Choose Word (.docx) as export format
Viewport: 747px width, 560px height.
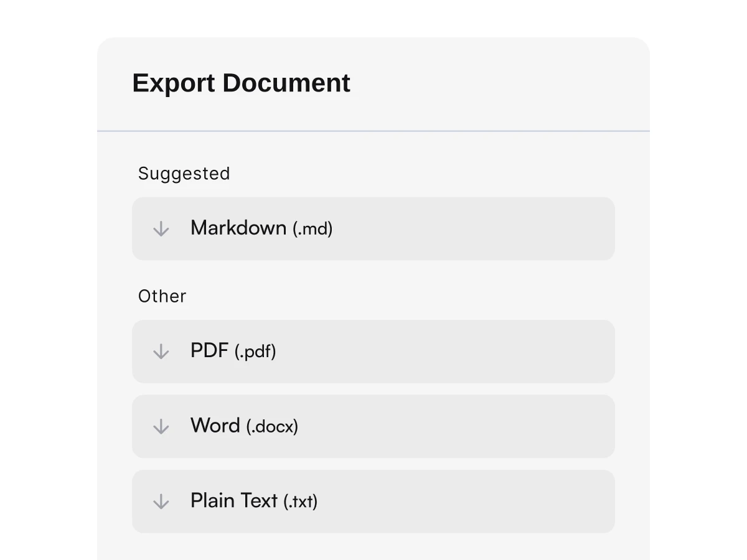pos(374,426)
